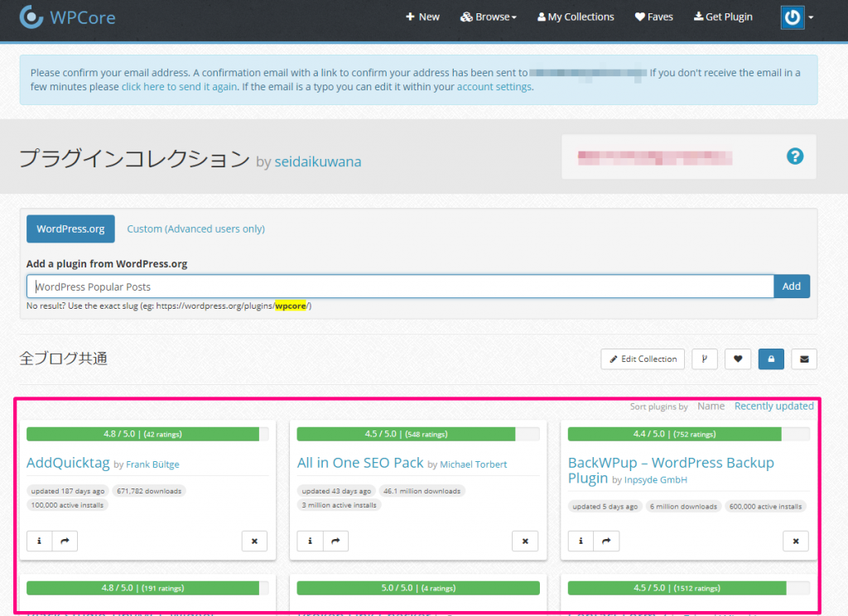Click the fork collection icon button
Image resolution: width=848 pixels, height=616 pixels.
tap(704, 359)
